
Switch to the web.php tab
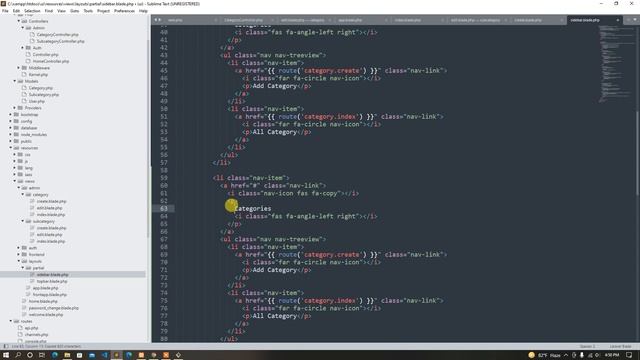176,20
